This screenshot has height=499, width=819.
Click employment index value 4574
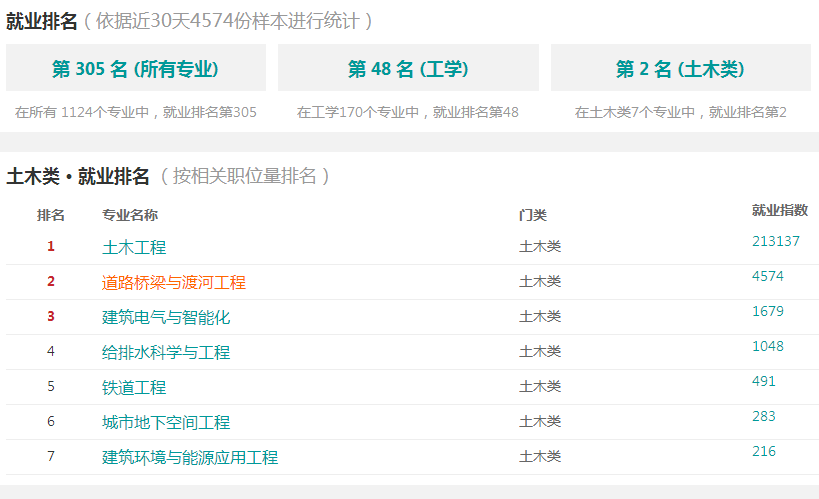click(x=768, y=276)
